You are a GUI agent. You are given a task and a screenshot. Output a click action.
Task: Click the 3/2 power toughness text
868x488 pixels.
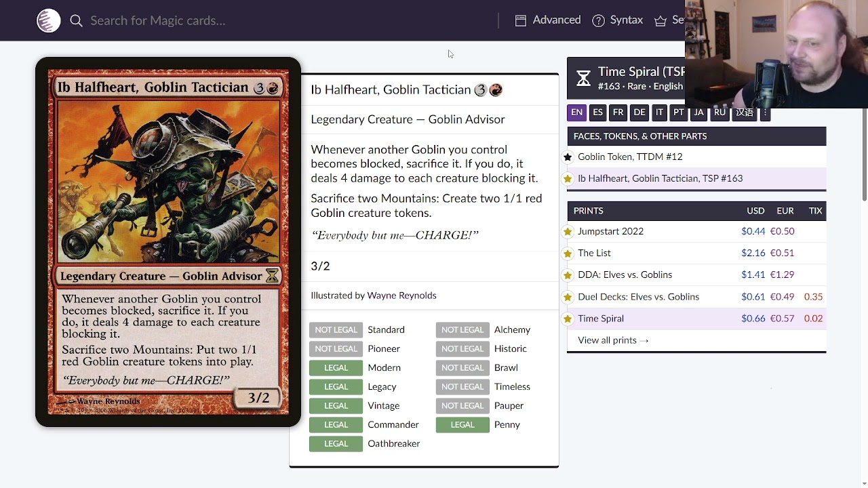pyautogui.click(x=320, y=266)
